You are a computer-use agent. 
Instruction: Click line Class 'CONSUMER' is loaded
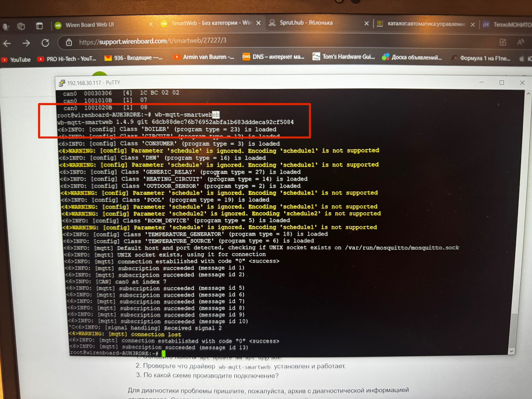click(169, 144)
